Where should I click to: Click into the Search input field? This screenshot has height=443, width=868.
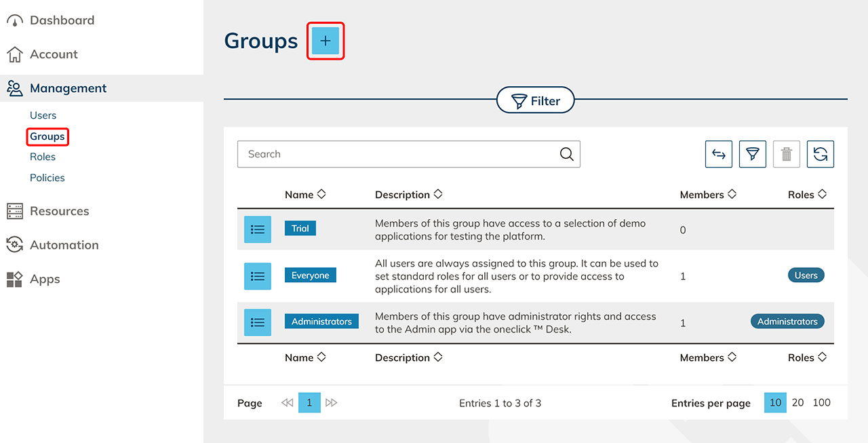(x=397, y=154)
